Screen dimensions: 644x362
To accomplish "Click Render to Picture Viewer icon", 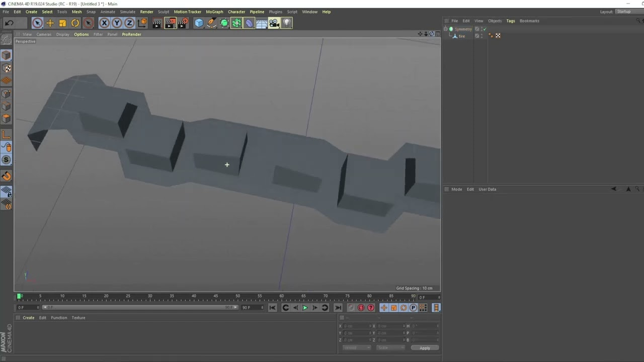I will [x=170, y=23].
